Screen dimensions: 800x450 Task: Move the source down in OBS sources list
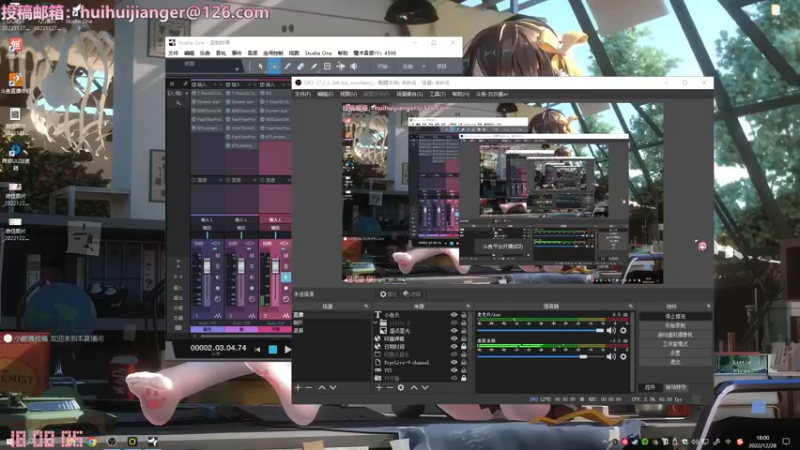pyautogui.click(x=424, y=388)
